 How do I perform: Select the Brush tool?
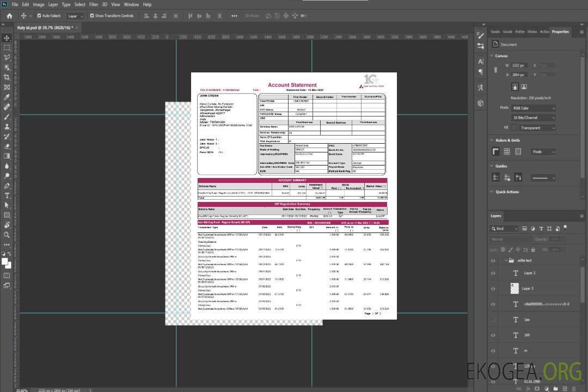[7, 117]
